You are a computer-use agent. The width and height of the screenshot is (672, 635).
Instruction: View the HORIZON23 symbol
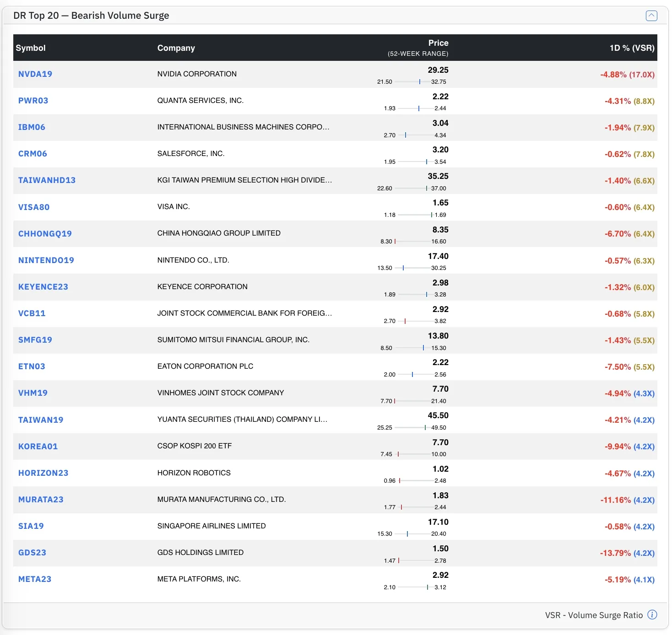(x=43, y=473)
